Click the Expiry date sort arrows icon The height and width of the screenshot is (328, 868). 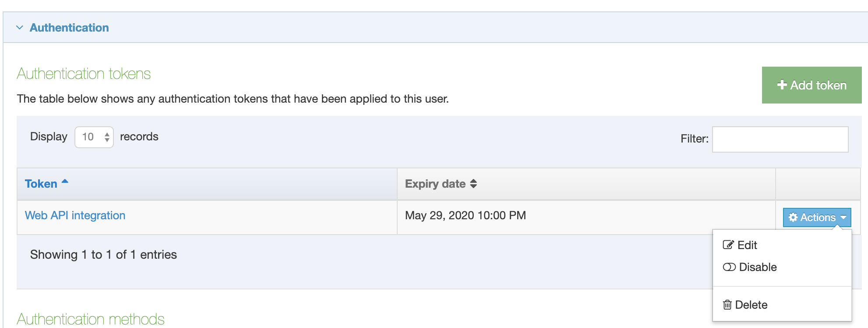(x=473, y=184)
